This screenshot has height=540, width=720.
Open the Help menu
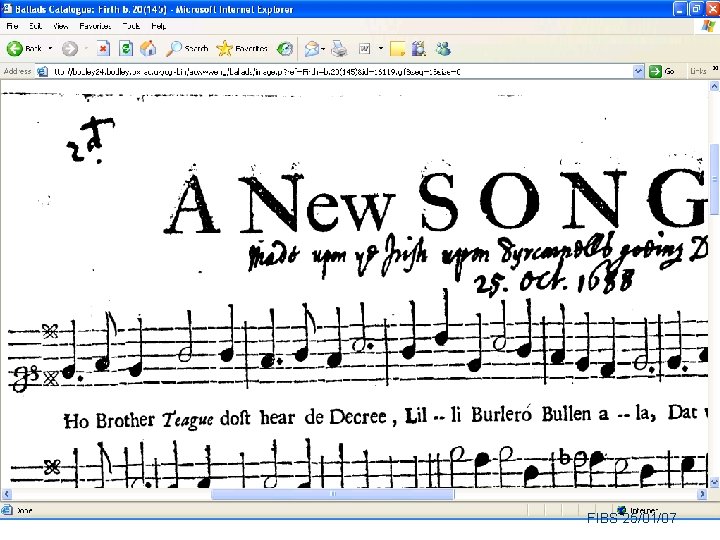(x=158, y=26)
